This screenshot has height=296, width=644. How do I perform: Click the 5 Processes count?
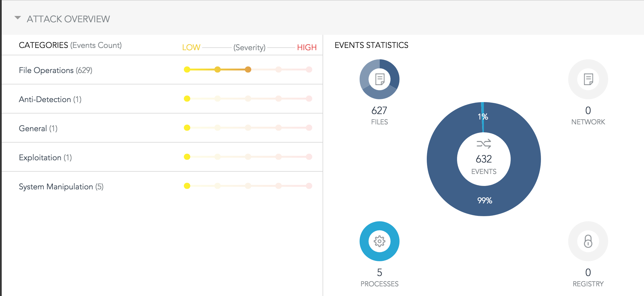pyautogui.click(x=379, y=272)
